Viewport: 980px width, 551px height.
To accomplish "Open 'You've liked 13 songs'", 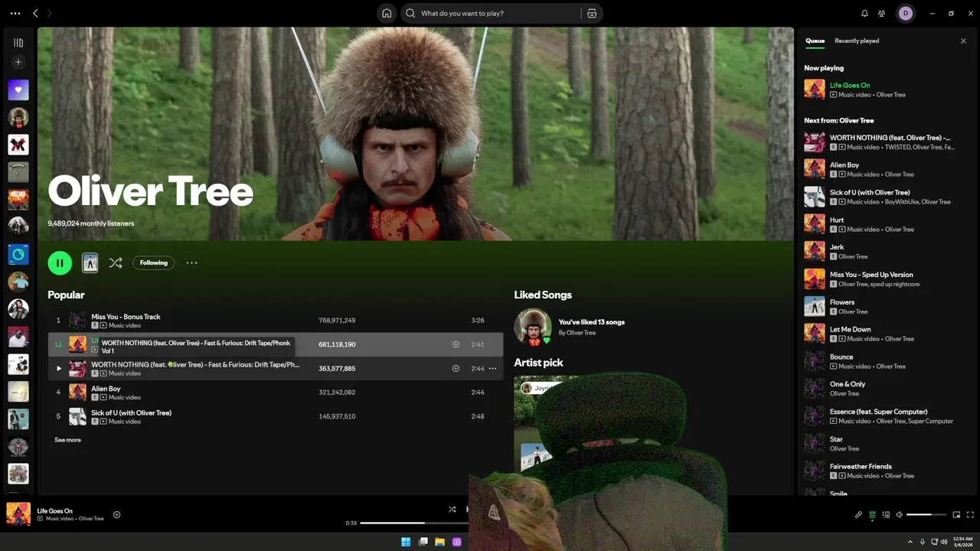I will [592, 322].
